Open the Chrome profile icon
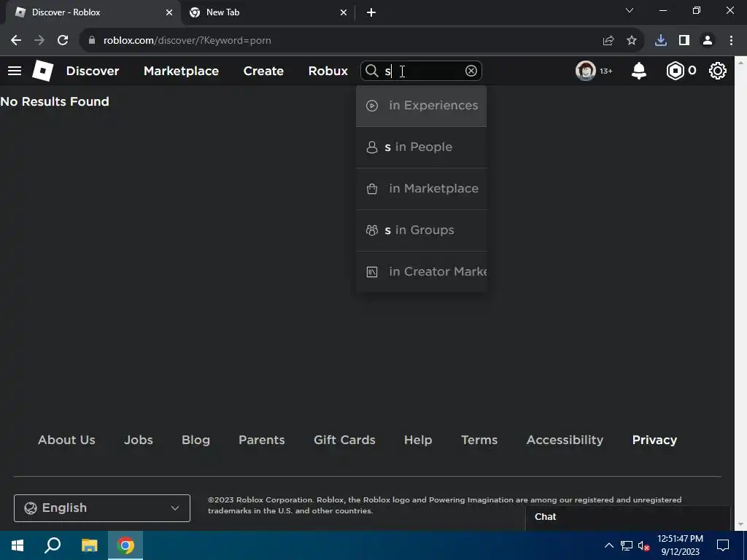 point(708,41)
